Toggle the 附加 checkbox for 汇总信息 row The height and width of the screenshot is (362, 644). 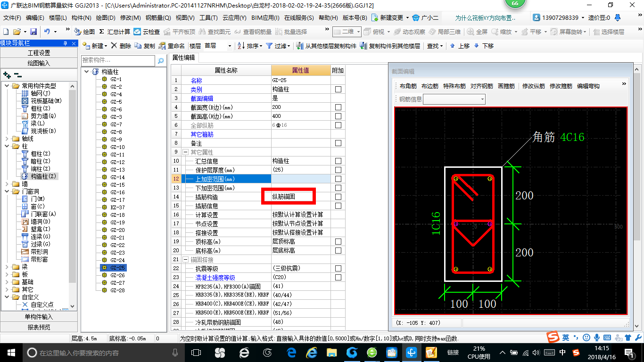(x=338, y=161)
